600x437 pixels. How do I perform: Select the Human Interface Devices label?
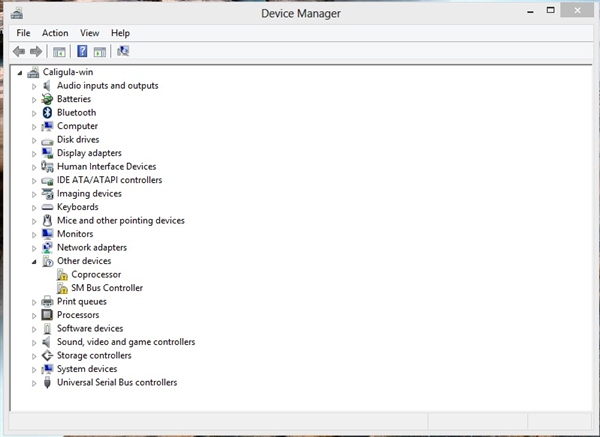click(107, 166)
